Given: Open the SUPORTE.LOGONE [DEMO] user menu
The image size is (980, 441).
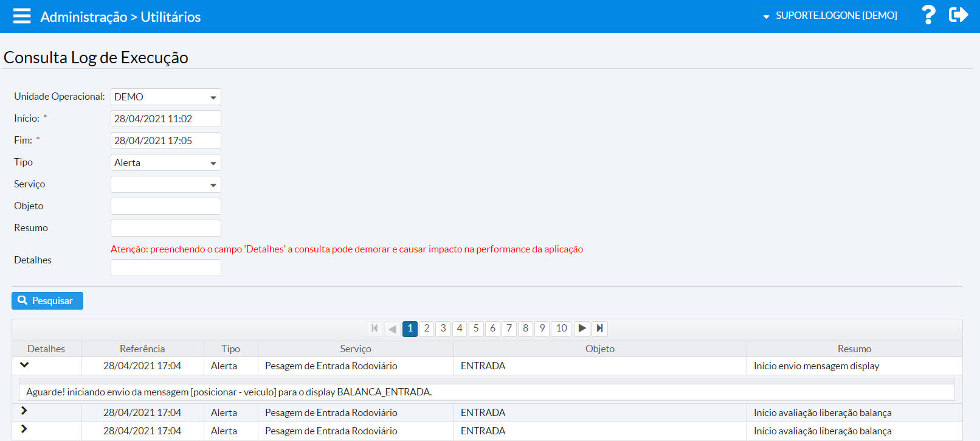Looking at the screenshot, I should 830,16.
